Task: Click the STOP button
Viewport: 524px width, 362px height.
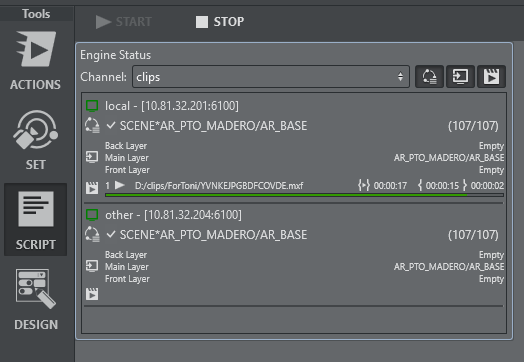Action: (220, 22)
